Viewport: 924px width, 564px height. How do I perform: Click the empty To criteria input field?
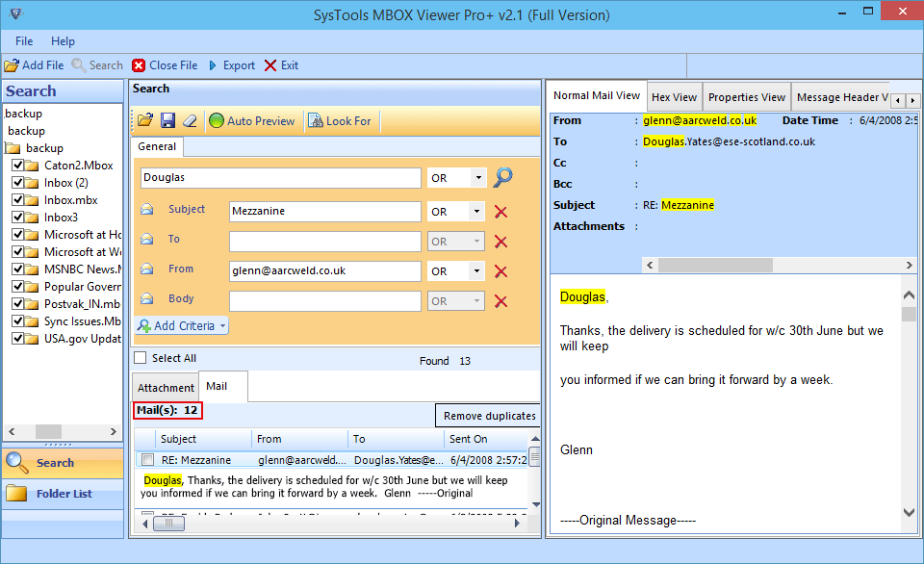pos(324,241)
